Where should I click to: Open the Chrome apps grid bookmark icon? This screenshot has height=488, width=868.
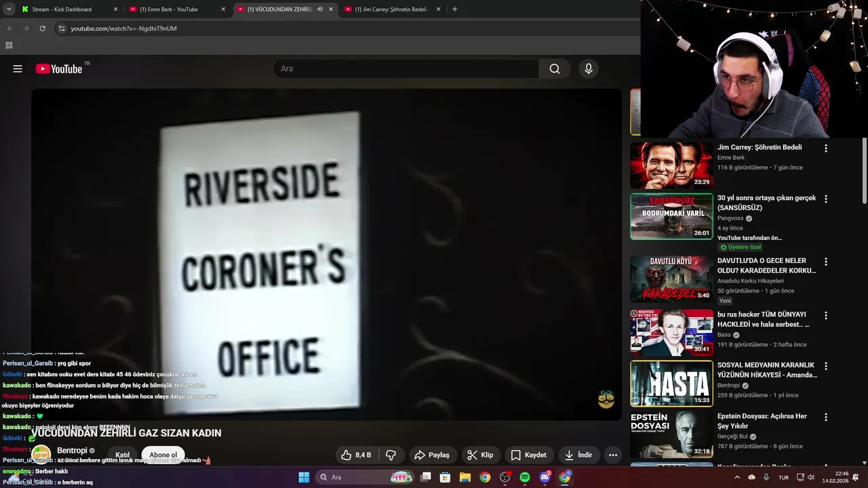(x=9, y=45)
